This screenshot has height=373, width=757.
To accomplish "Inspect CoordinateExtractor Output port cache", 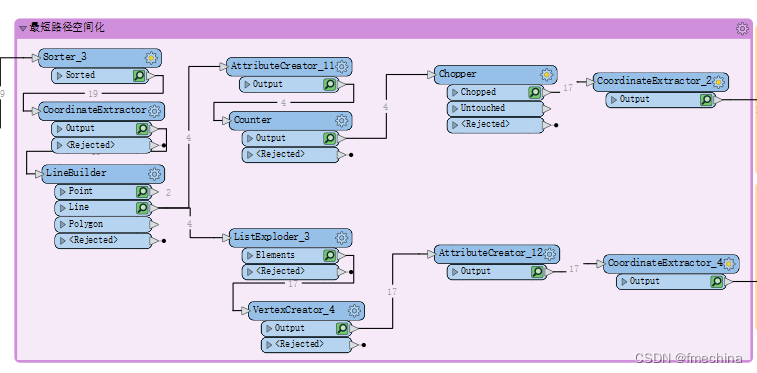I will coord(142,129).
